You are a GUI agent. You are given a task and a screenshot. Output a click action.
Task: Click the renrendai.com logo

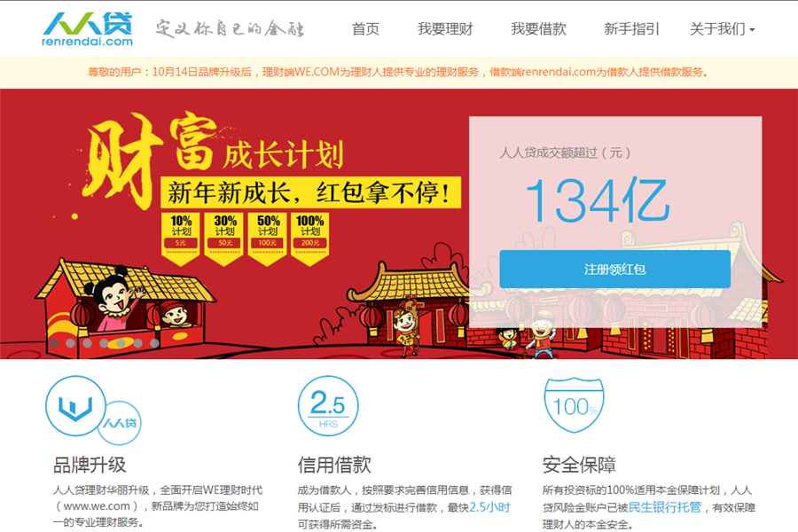point(88,29)
